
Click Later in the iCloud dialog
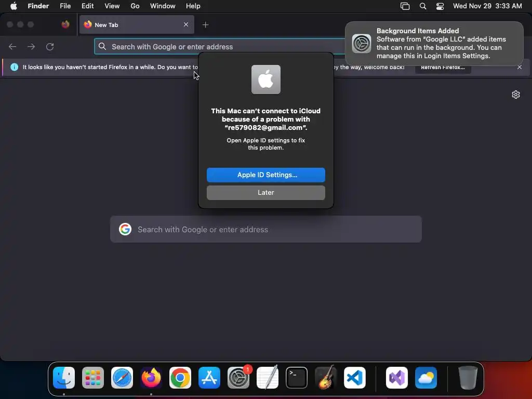265,192
